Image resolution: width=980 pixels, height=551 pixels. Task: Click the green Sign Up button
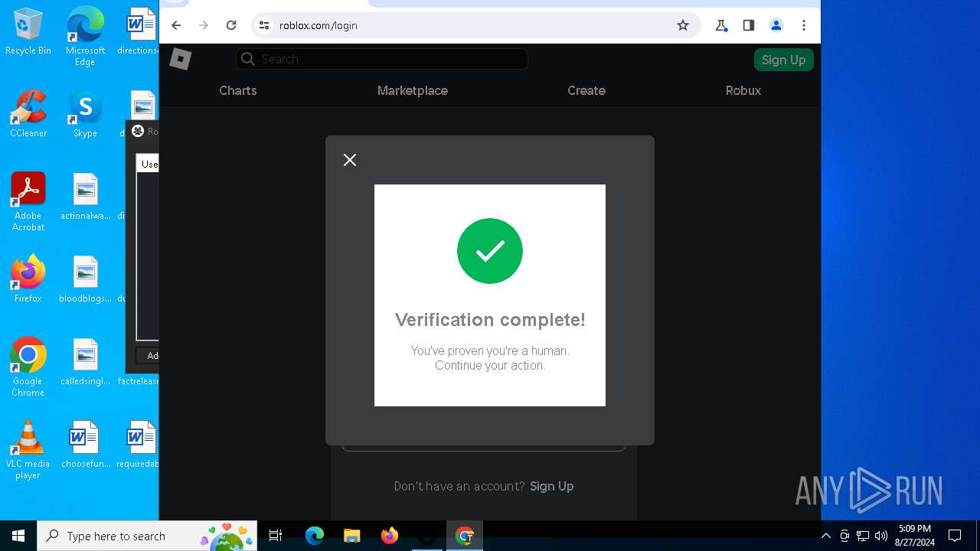783,60
